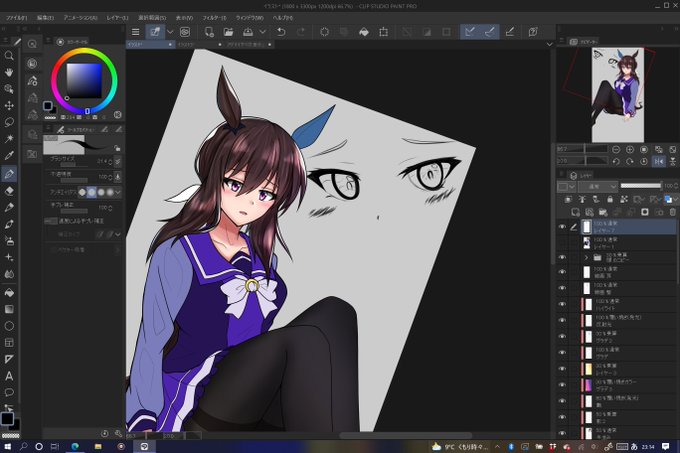
Task: Click the zoom in icon in Navigator
Action: coord(630,150)
